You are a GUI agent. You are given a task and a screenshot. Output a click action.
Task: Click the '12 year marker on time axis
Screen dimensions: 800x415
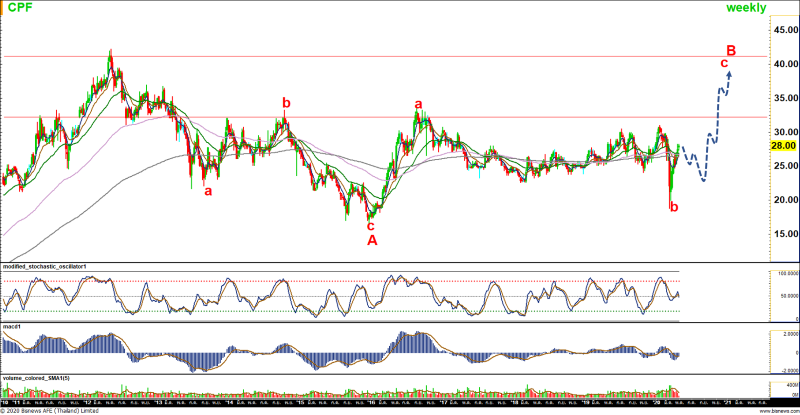pyautogui.click(x=89, y=403)
